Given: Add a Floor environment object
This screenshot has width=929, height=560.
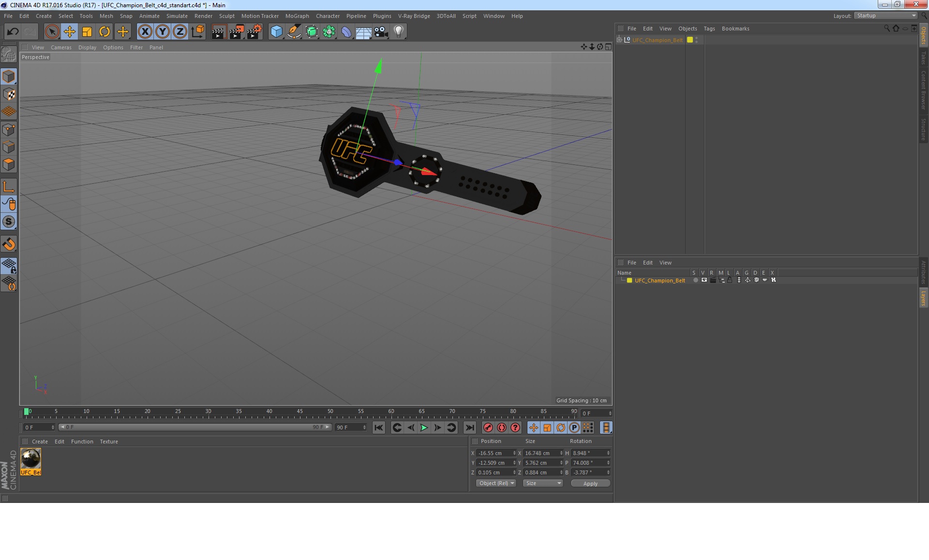Looking at the screenshot, I should [x=363, y=32].
